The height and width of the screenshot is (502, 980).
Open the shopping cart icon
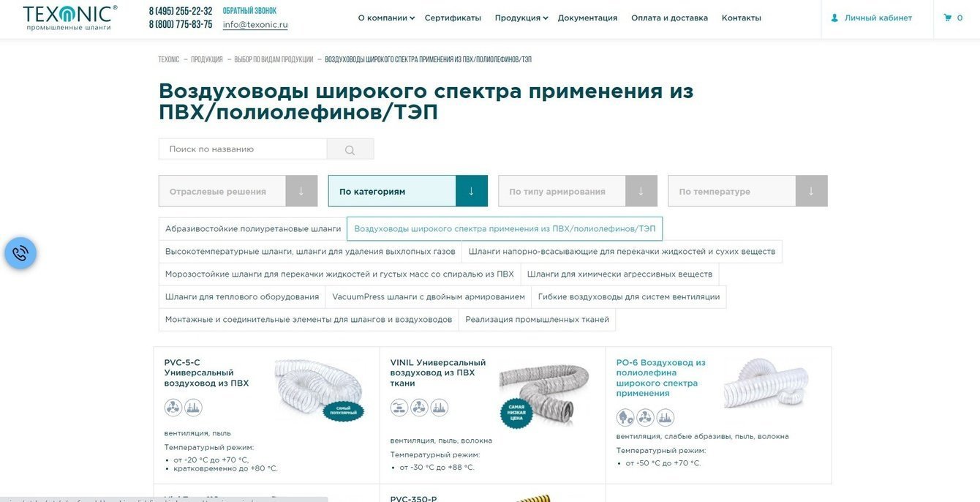click(948, 18)
